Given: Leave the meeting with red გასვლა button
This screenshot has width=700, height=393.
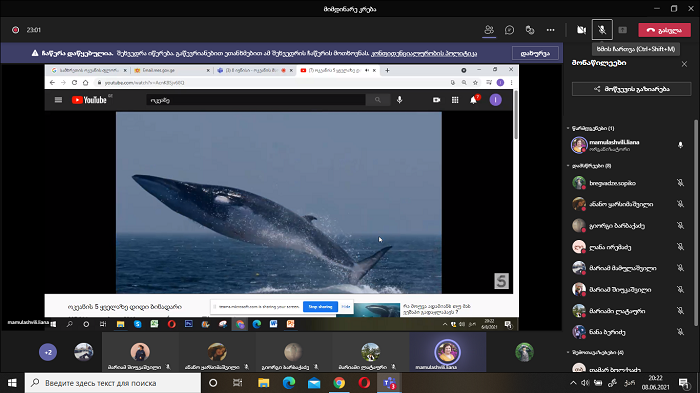Looking at the screenshot, I should [664, 30].
